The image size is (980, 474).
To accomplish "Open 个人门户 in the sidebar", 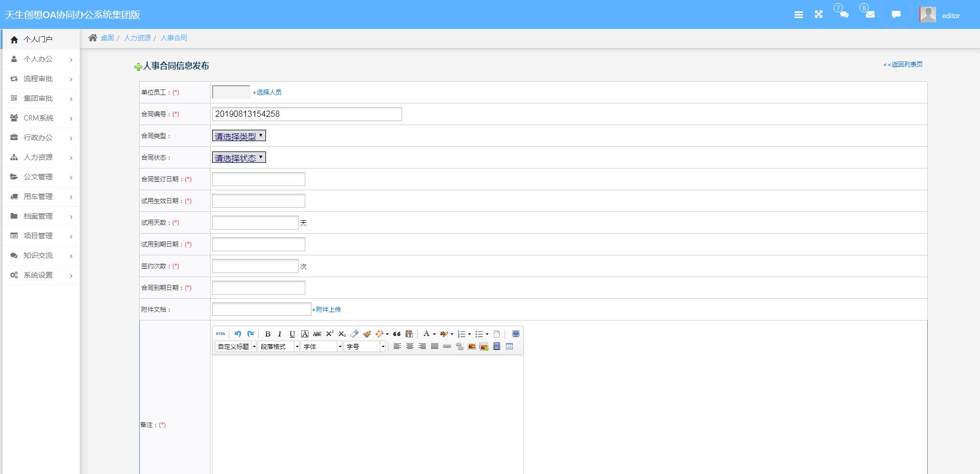I will 41,39.
